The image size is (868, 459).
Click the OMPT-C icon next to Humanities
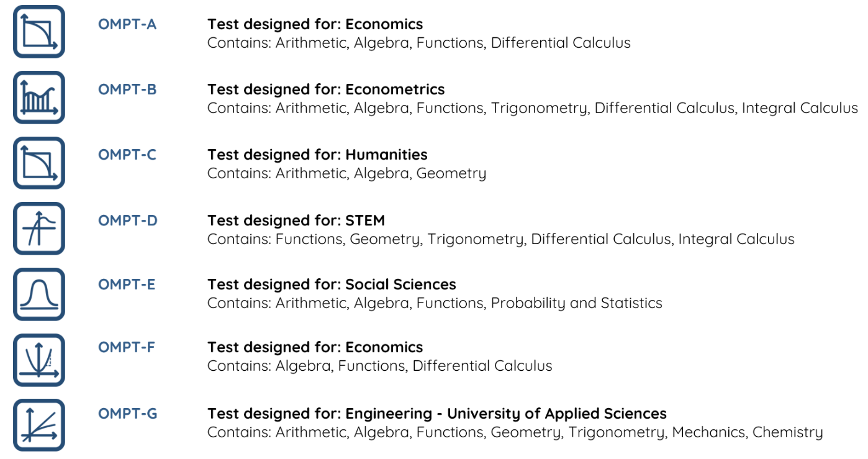39,163
